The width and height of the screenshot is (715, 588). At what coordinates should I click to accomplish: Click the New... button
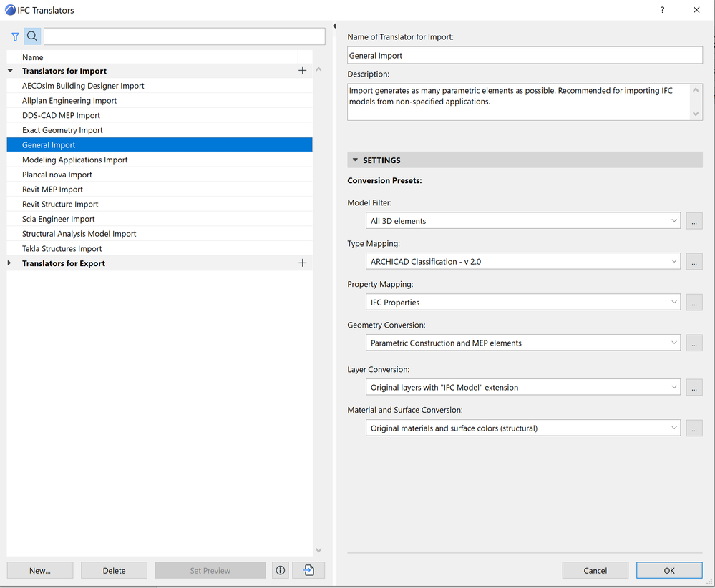pyautogui.click(x=40, y=570)
